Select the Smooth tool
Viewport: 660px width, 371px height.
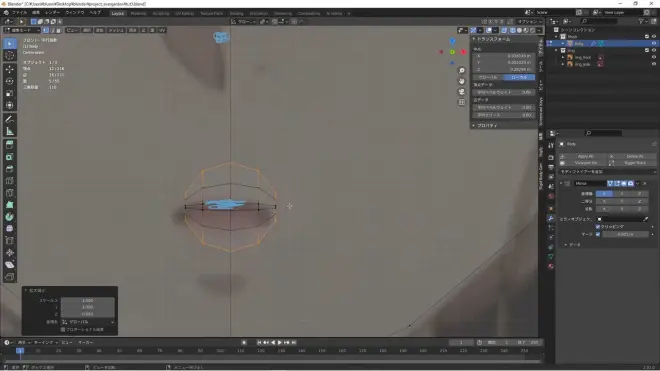[x=10, y=229]
